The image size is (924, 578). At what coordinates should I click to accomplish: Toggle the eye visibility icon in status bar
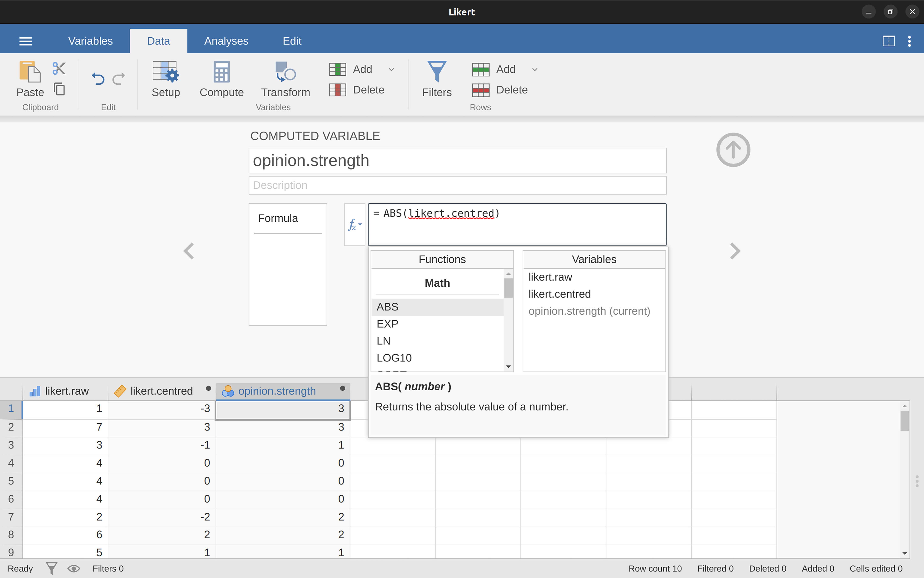(74, 568)
